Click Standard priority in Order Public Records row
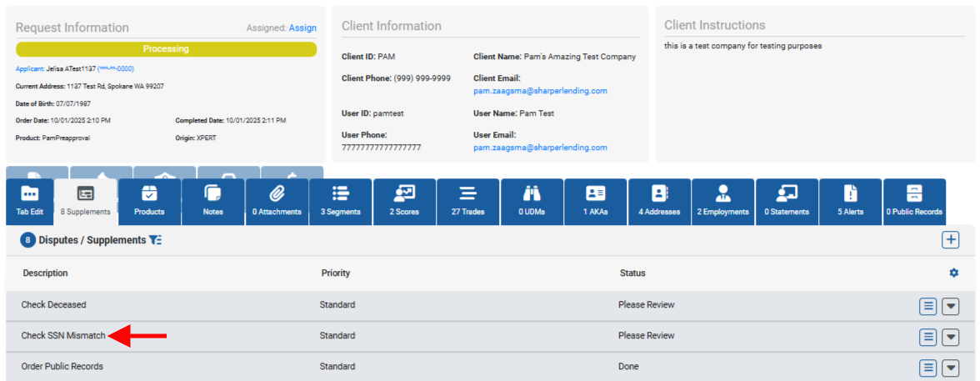The image size is (980, 381). (x=337, y=366)
